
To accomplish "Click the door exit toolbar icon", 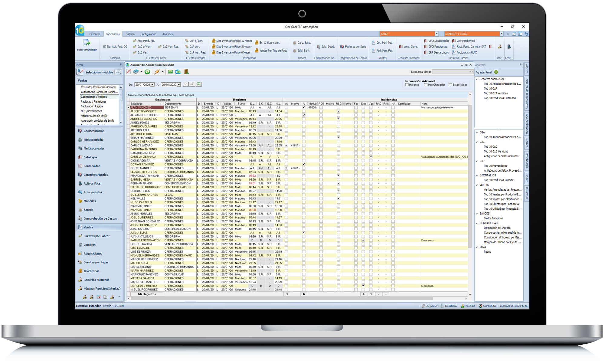I will point(186,72).
